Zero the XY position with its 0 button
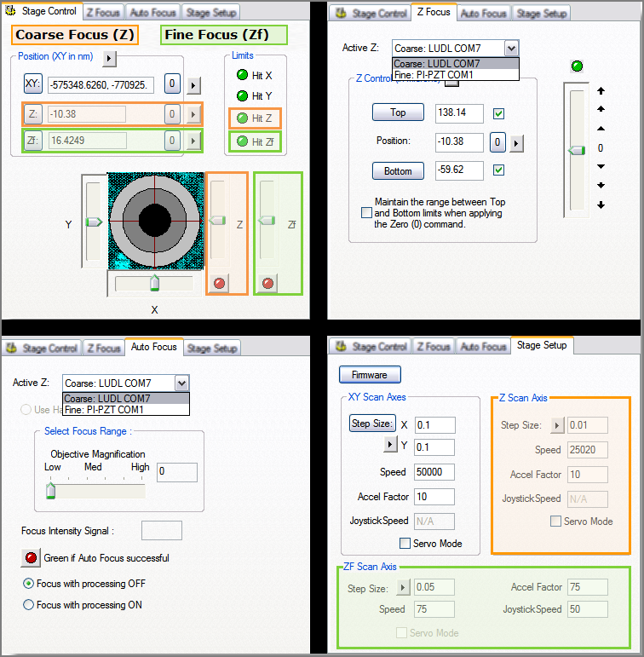This screenshot has width=644, height=657. click(172, 84)
